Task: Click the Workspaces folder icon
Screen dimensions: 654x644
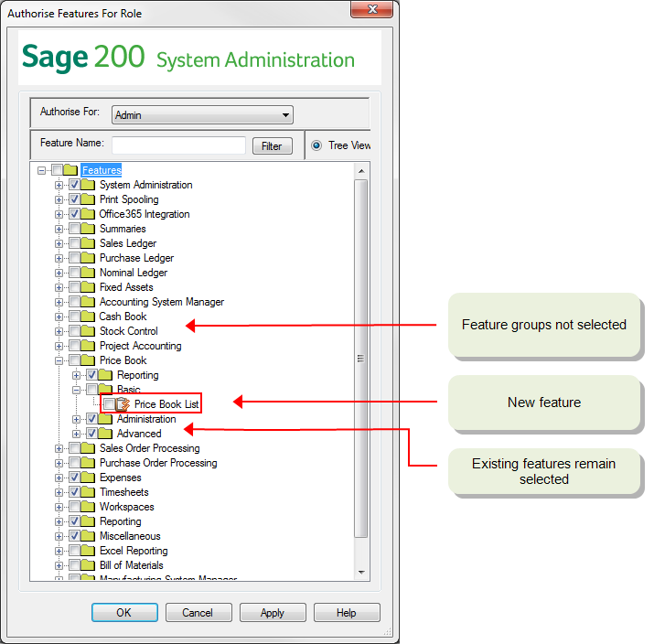Action: tap(88, 507)
